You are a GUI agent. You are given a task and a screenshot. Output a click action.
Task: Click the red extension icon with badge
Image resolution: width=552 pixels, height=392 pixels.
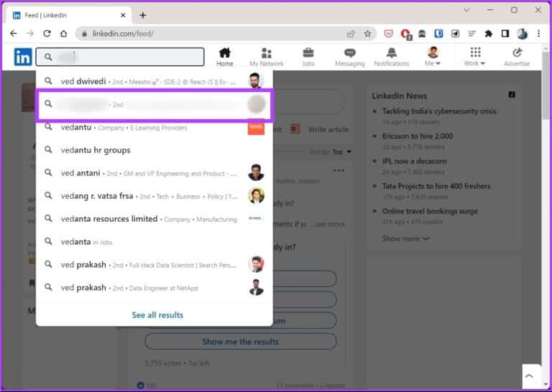pyautogui.click(x=405, y=34)
